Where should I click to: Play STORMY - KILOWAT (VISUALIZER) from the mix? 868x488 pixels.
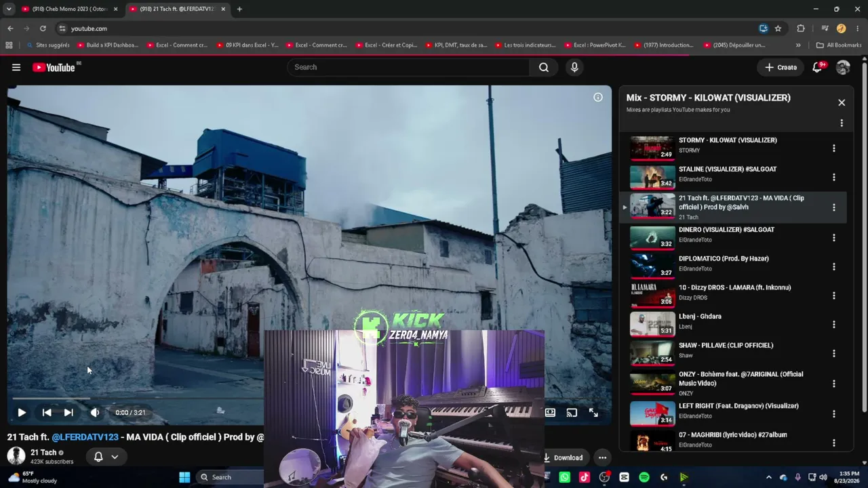652,148
